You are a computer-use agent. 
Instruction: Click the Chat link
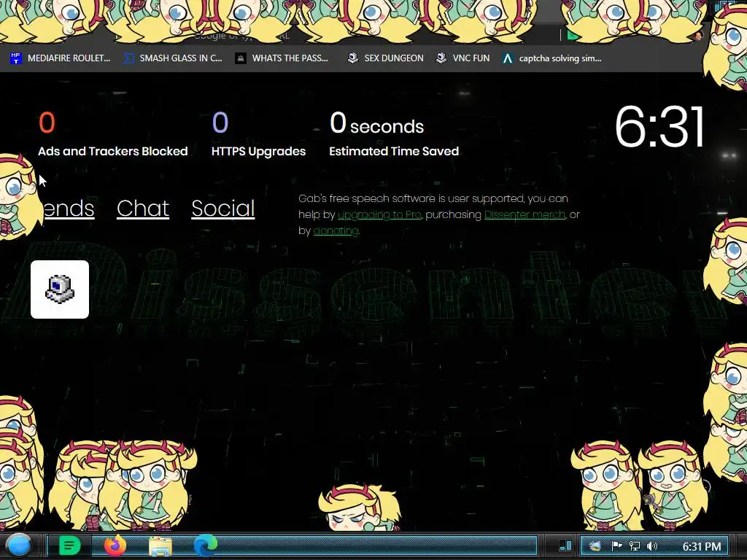[x=143, y=208]
